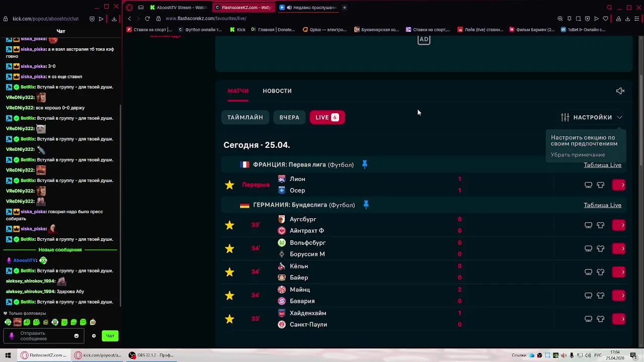Open 1xBet Онлайн bookmark
This screenshot has height=362, width=644.
[x=583, y=30]
